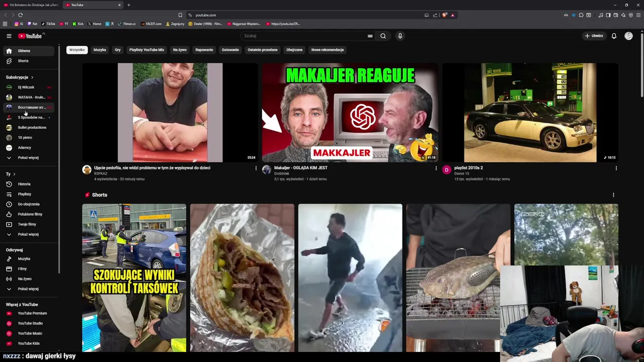Expand the Subskrypcje section header chevron
The image size is (644, 362).
32,77
